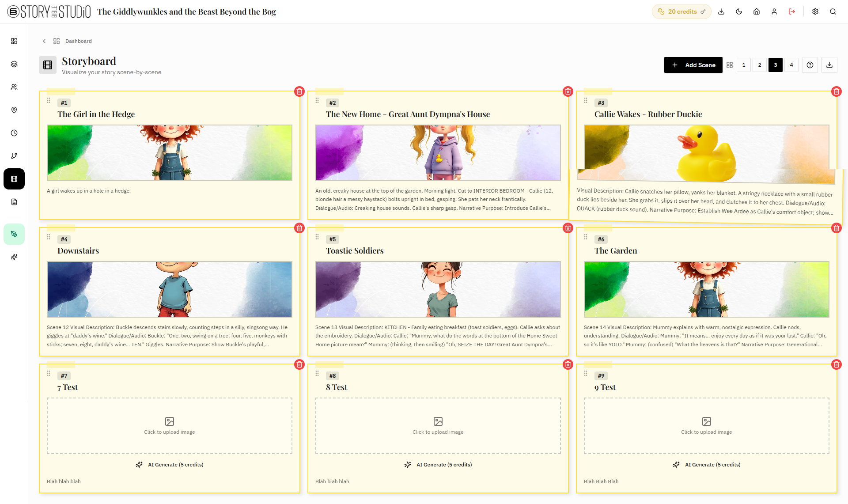
Task: Upload image for scene 8 Test
Action: point(438,426)
